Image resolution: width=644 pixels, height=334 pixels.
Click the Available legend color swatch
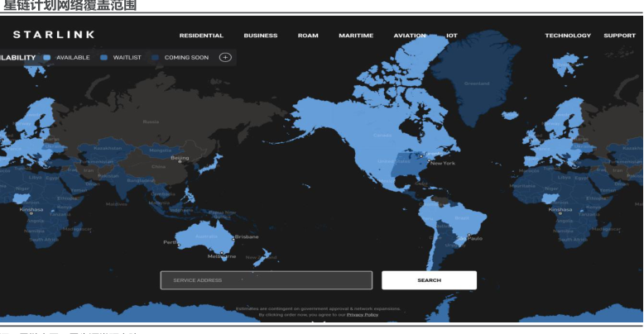[x=47, y=58]
